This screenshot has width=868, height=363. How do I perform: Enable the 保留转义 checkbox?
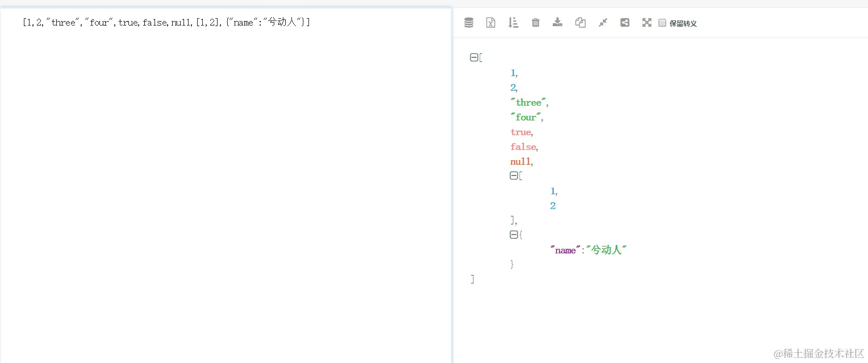pyautogui.click(x=662, y=23)
